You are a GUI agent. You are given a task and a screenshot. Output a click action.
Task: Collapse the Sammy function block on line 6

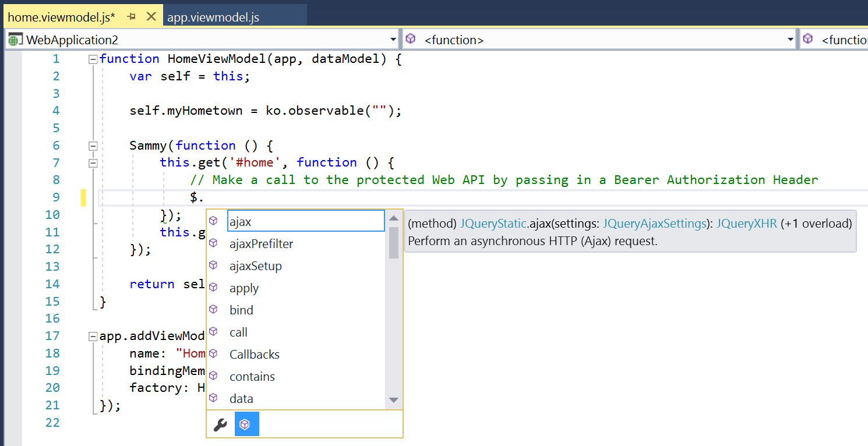click(92, 146)
